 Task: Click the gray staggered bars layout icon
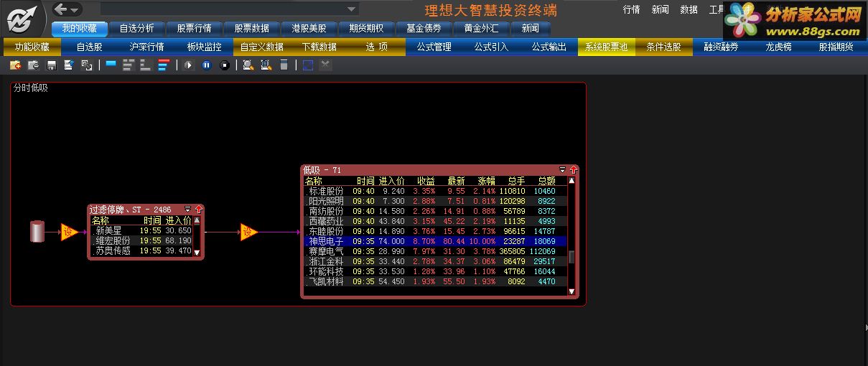pos(129,65)
